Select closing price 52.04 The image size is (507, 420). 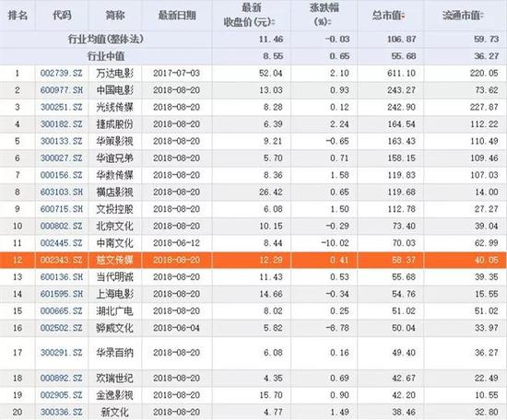click(271, 74)
